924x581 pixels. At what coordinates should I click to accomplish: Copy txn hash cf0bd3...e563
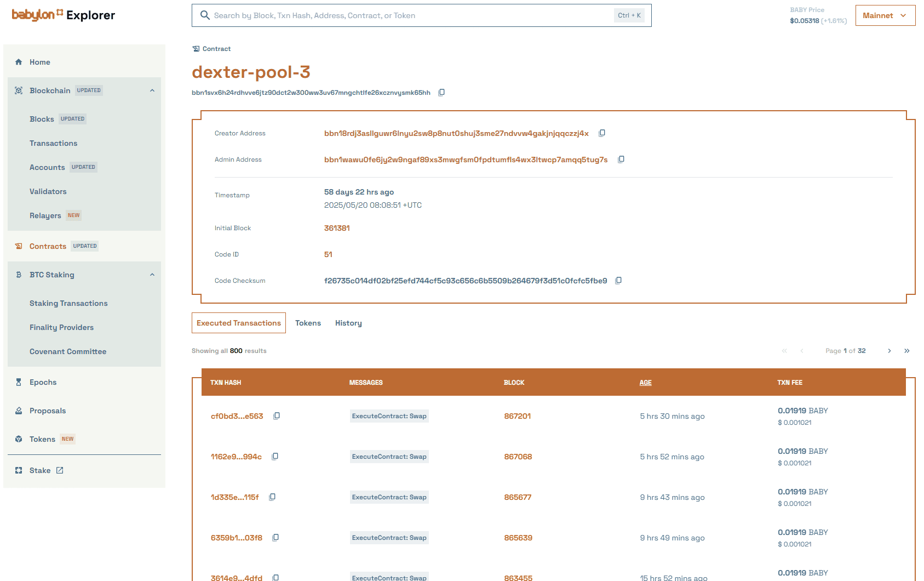point(277,416)
